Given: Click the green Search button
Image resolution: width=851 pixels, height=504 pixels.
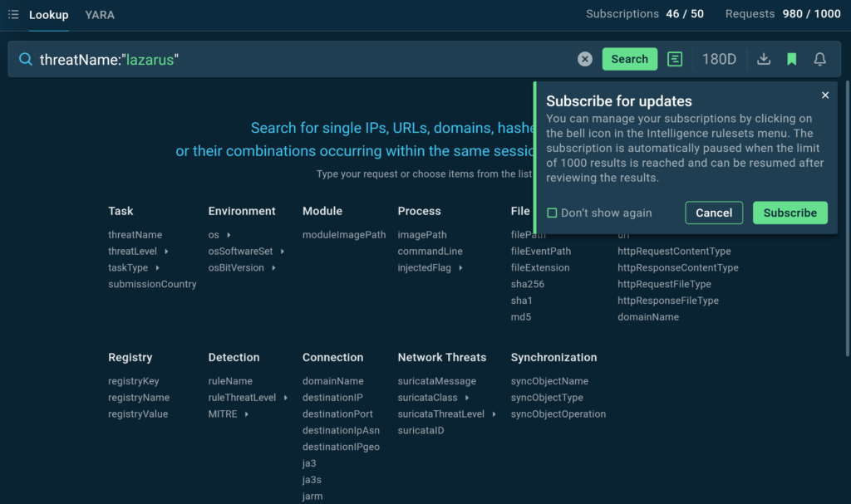Looking at the screenshot, I should tap(629, 59).
